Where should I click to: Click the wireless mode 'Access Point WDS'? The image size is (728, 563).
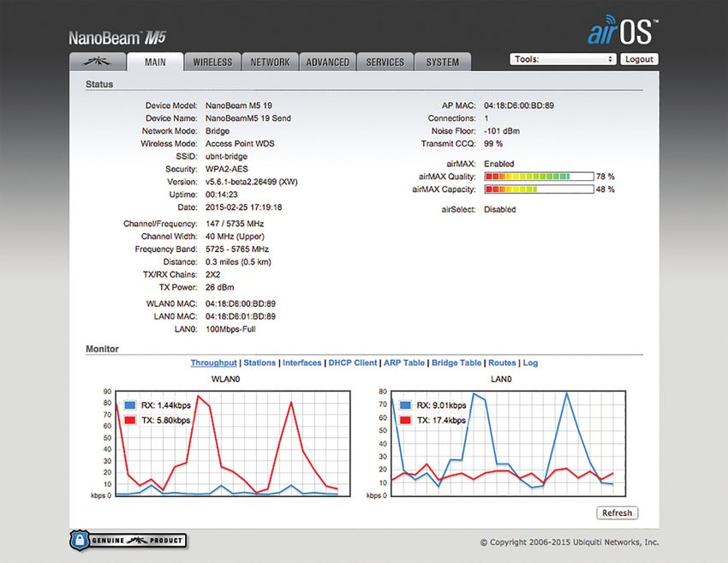coord(240,144)
